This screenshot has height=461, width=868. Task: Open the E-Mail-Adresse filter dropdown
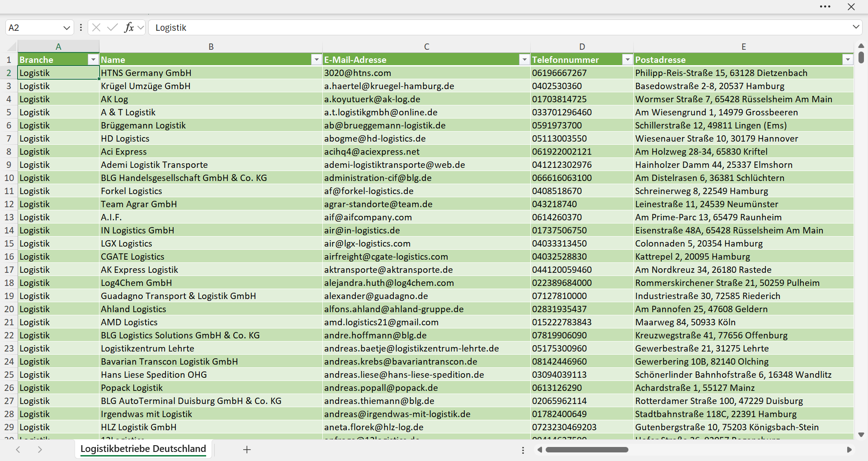pos(524,60)
